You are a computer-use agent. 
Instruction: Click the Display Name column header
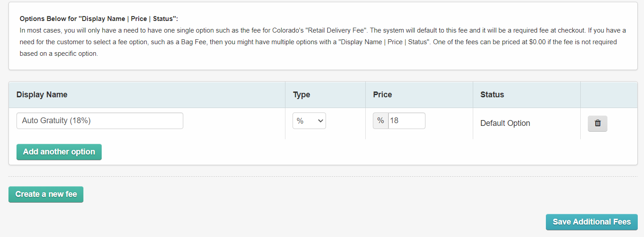point(42,95)
